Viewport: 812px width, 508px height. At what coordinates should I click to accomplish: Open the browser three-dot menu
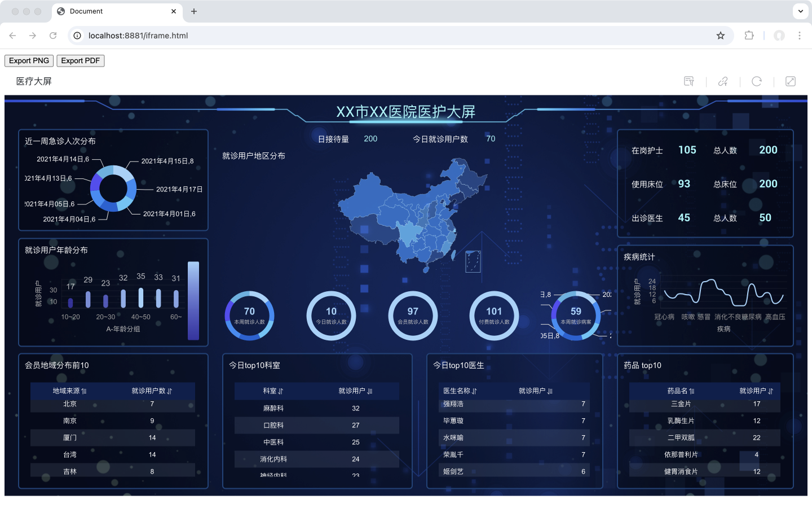click(x=800, y=36)
